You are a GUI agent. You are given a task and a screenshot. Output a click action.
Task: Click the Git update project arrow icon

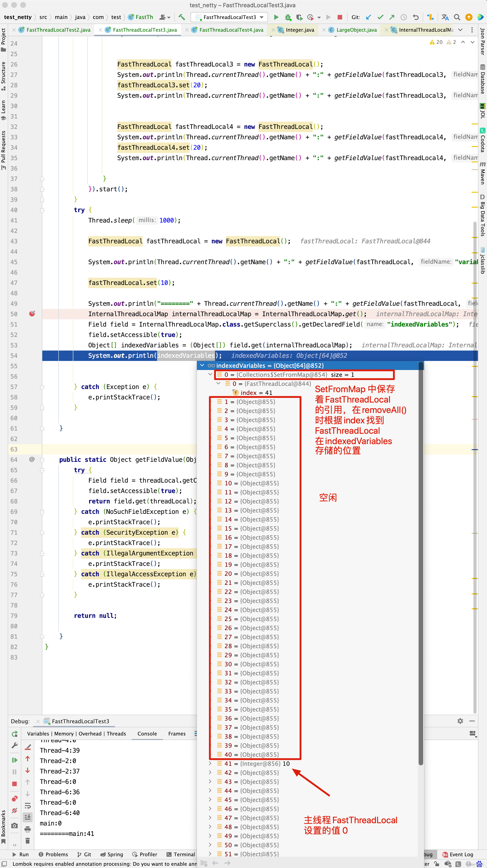[x=369, y=17]
